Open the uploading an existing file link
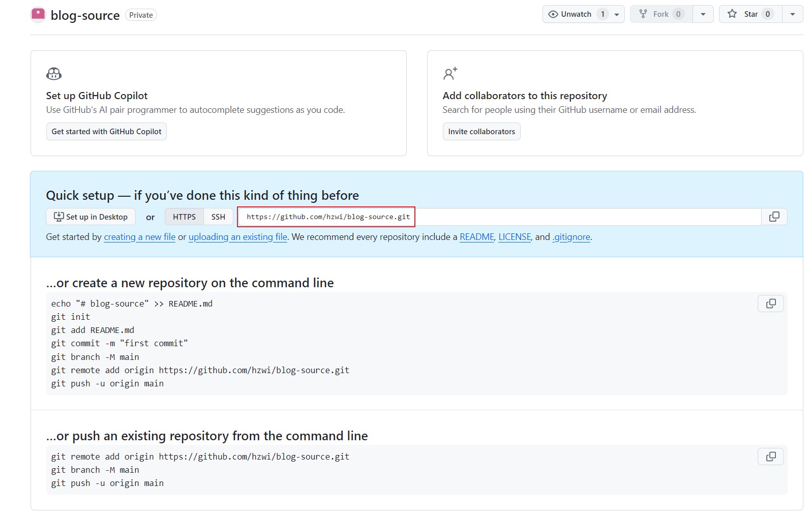Screen dimensions: 812x516 click(x=237, y=237)
